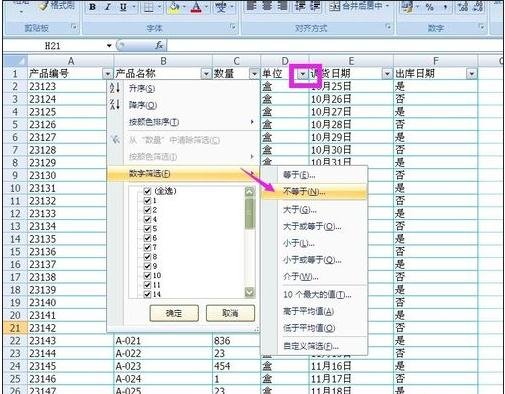Open the 数字 group dialog launcher
The image size is (505, 394).
(x=482, y=27)
